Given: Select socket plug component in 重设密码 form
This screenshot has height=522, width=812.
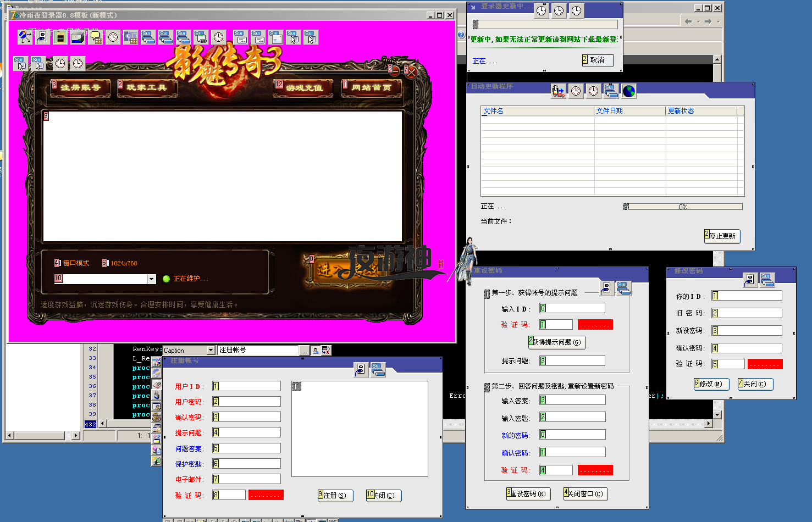Looking at the screenshot, I should coord(606,288).
